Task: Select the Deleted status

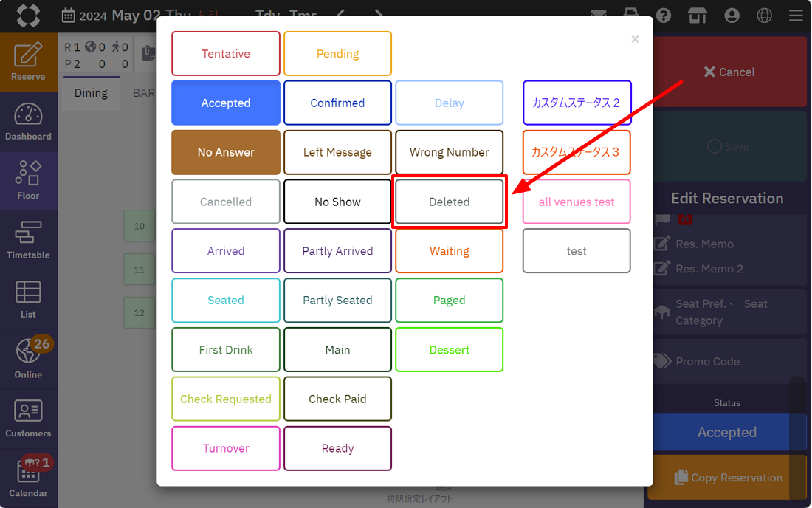Action: click(450, 202)
